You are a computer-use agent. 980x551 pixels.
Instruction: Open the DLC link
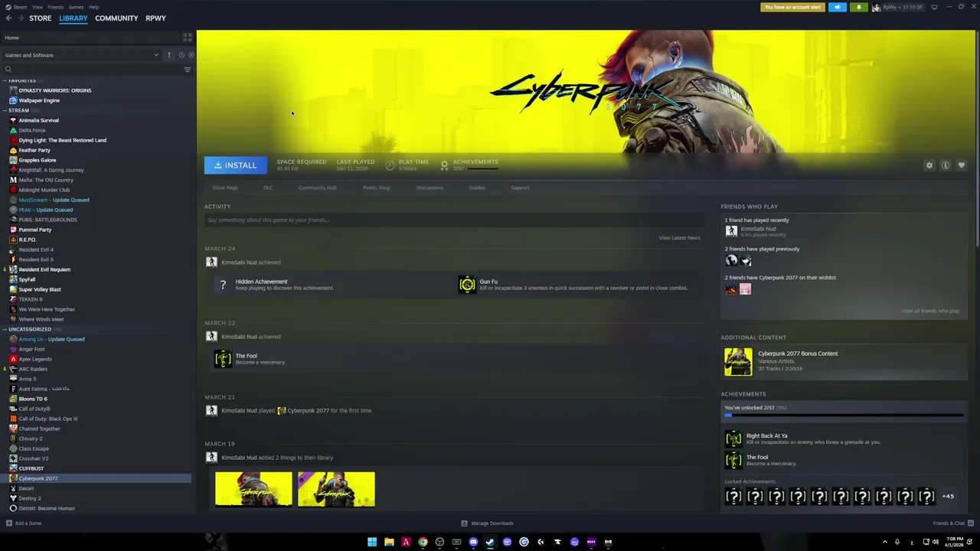point(268,187)
